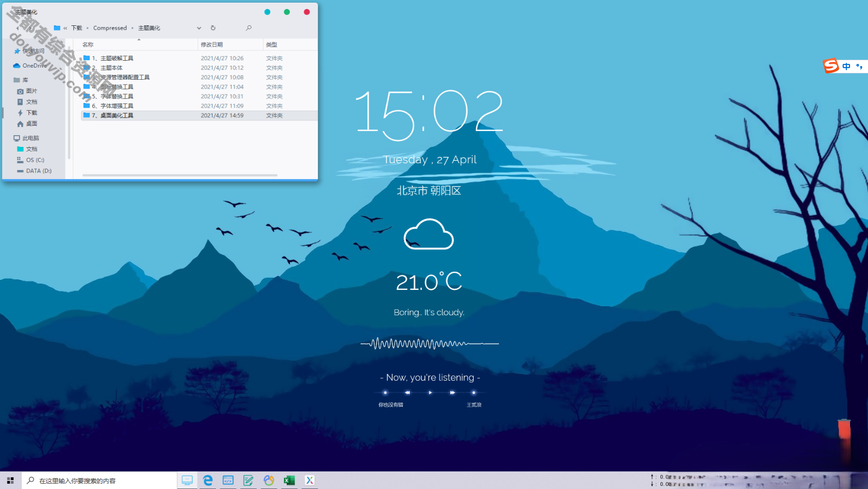Screen dimensions: 868x489
Task: Click the previous track button in music widget
Action: tap(407, 392)
